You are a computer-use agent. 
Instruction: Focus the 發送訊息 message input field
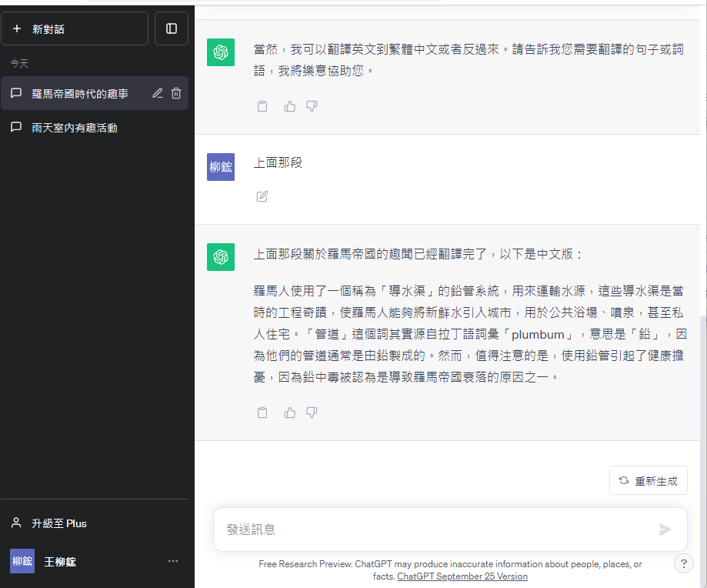pos(450,530)
